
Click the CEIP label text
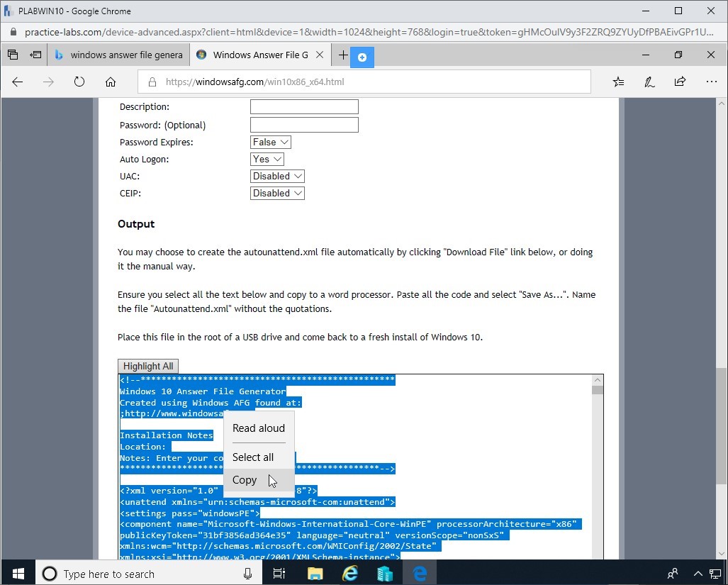tap(130, 193)
